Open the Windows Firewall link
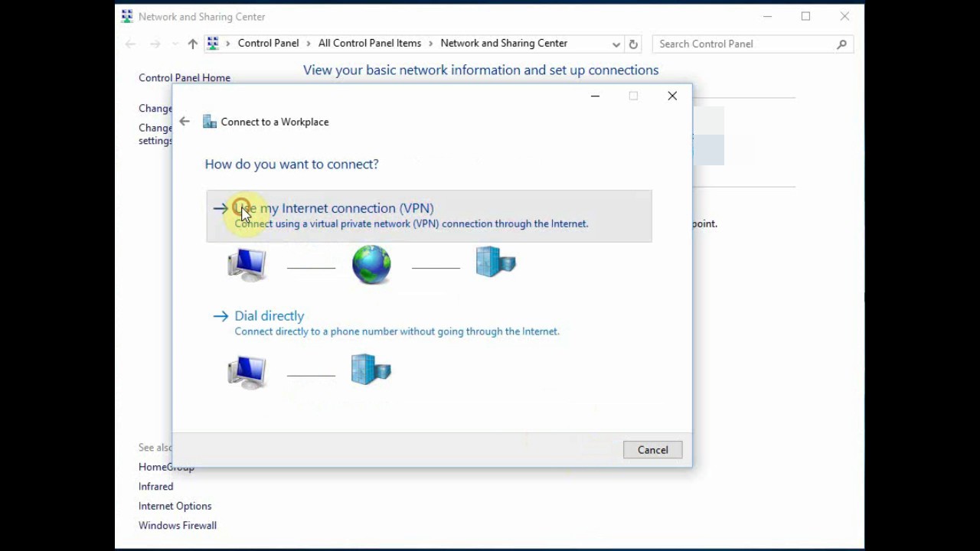Viewport: 980px width, 551px height. click(x=178, y=526)
